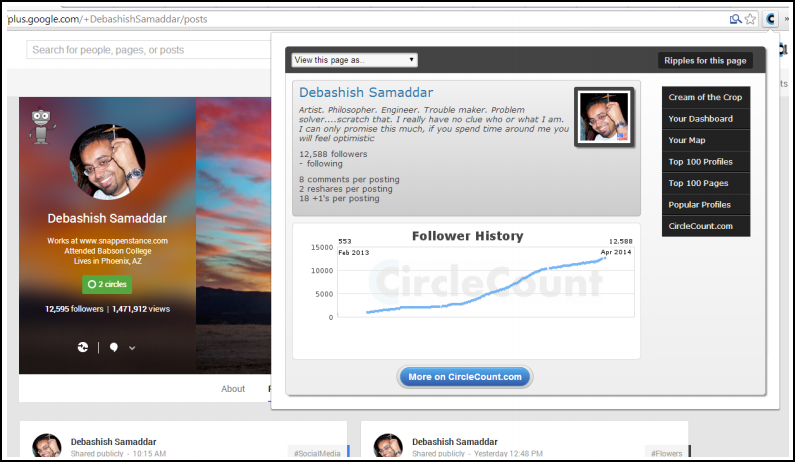Image resolution: width=795 pixels, height=462 pixels.
Task: Click the location pin icon on profile card
Action: 114,347
